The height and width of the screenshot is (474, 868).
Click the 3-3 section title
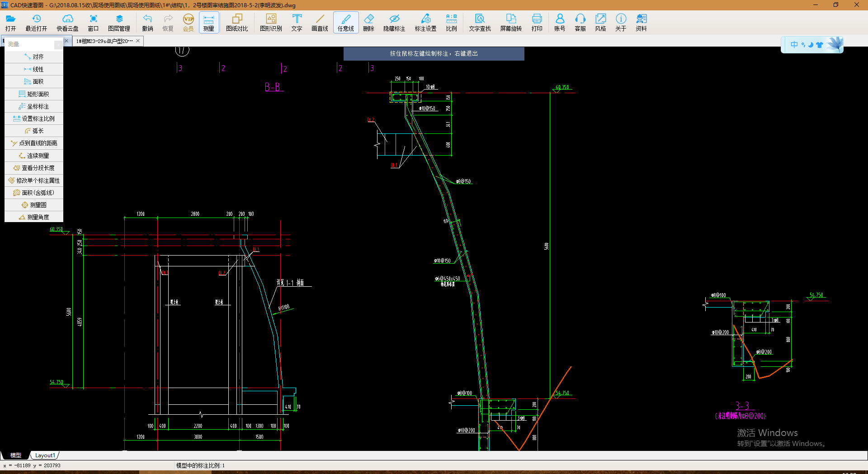tap(742, 406)
